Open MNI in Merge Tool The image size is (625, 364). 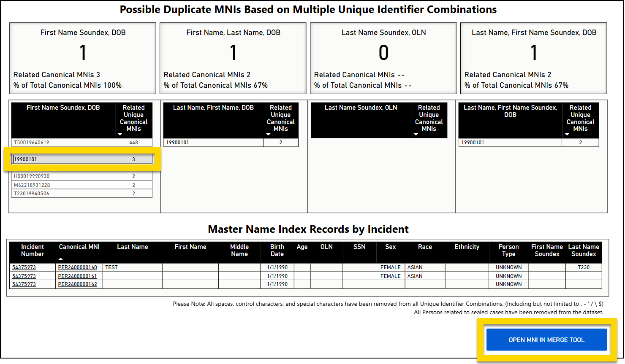(x=546, y=340)
